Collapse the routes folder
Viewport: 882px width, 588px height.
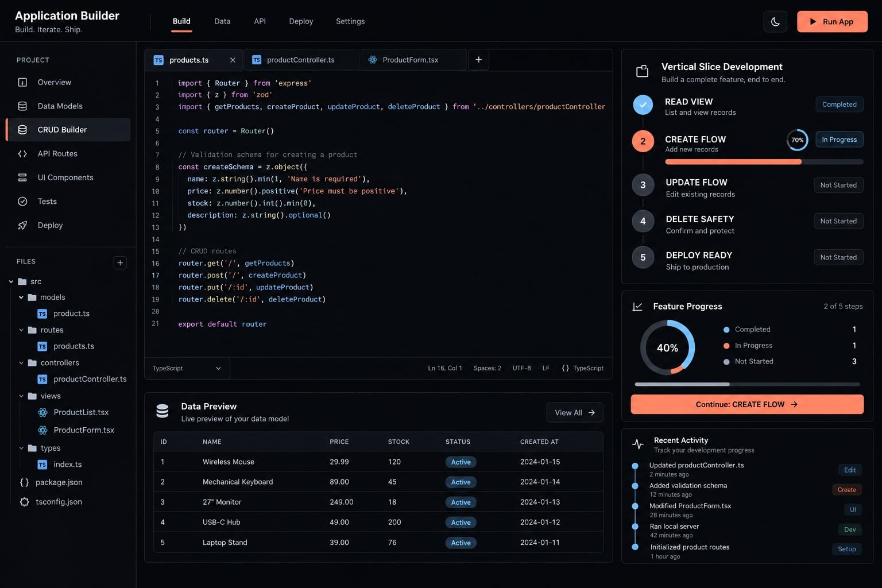[x=21, y=330]
